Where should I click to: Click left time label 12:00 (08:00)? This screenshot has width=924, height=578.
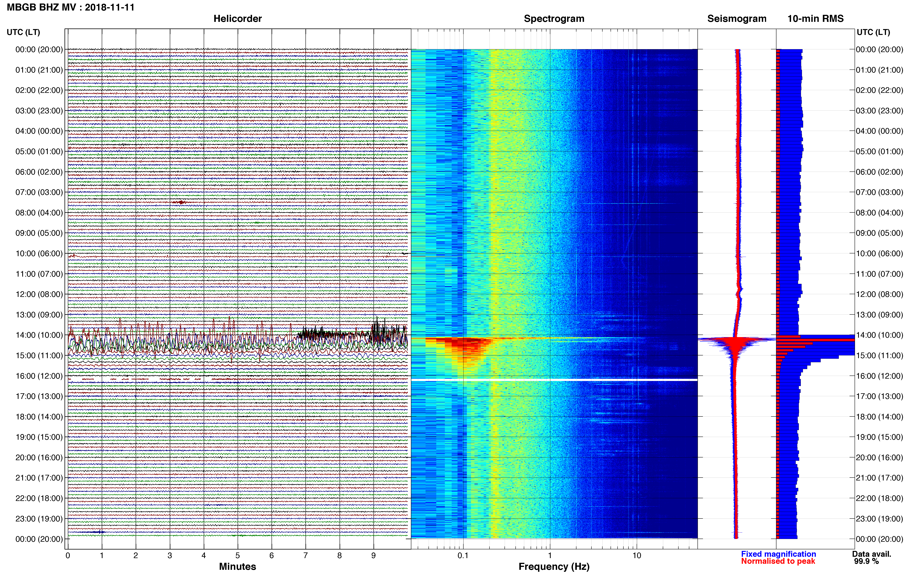(39, 294)
